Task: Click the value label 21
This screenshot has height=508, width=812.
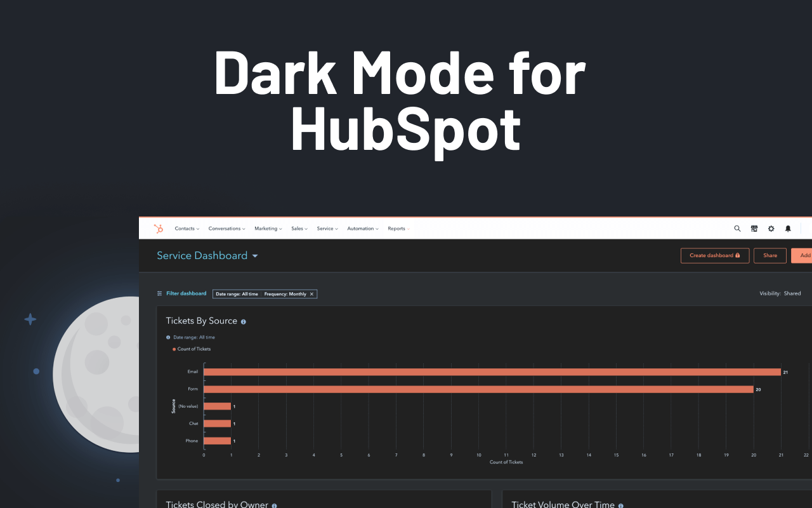Action: (785, 372)
